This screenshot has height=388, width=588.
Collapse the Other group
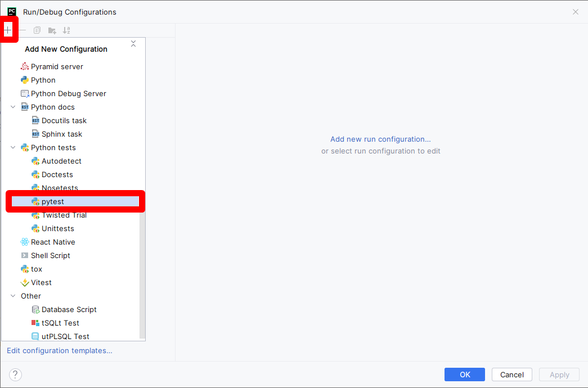(13, 296)
